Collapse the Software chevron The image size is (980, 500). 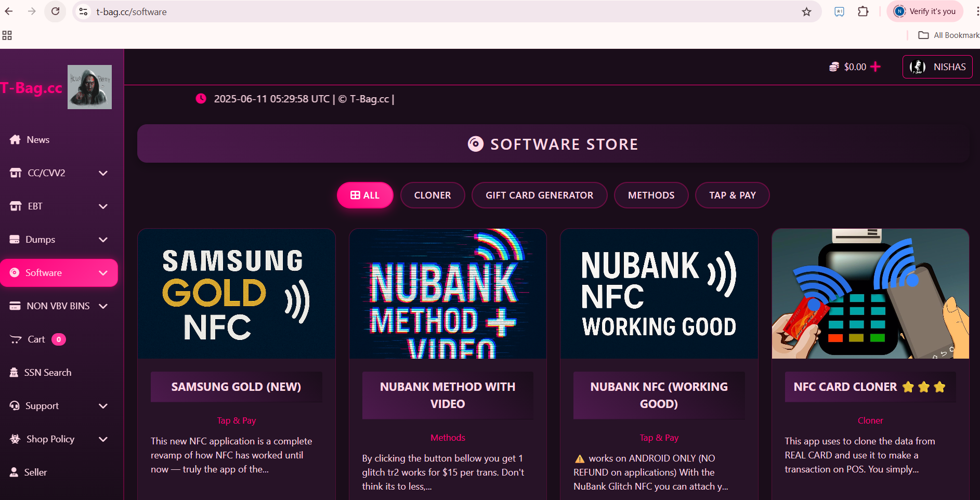pos(103,273)
